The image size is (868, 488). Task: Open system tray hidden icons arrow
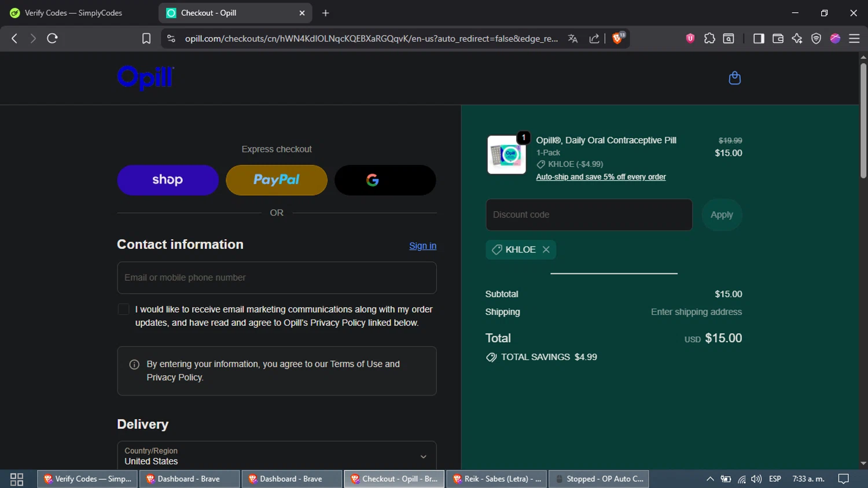click(710, 479)
